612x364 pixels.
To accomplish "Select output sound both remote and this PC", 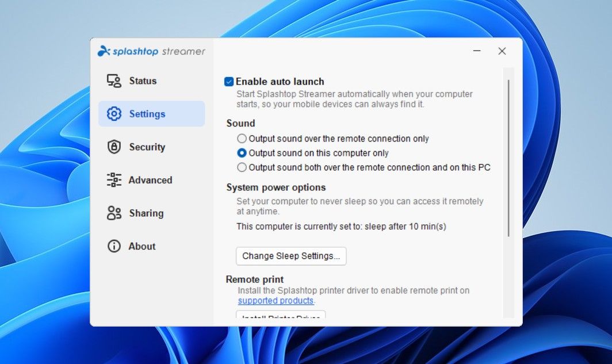I will pyautogui.click(x=242, y=167).
